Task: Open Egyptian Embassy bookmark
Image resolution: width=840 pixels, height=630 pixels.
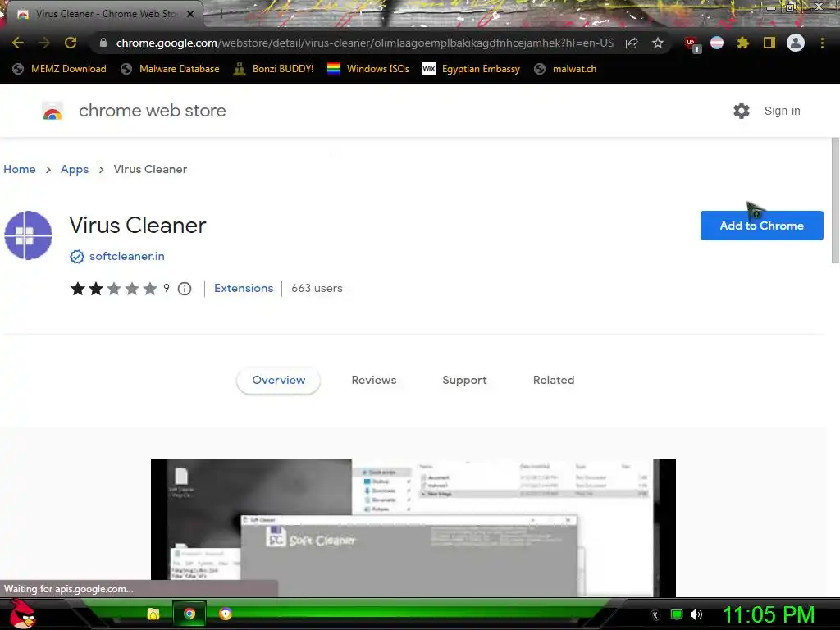Action: [471, 69]
